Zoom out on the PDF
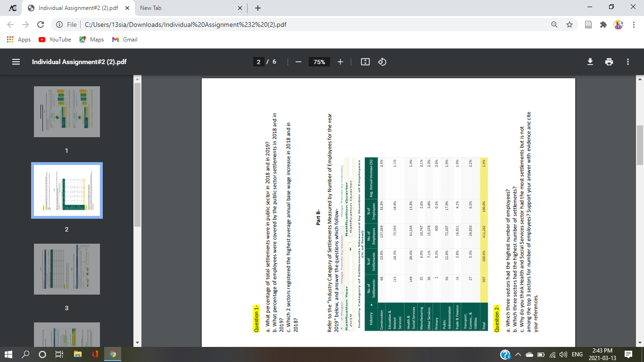Image resolution: width=644 pixels, height=362 pixels. pyautogui.click(x=299, y=62)
